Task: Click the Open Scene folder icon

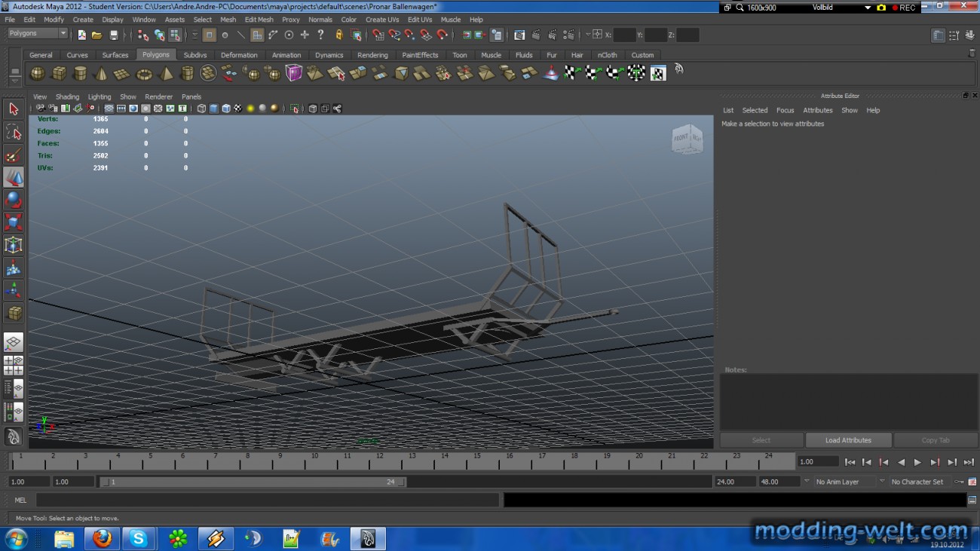Action: [x=97, y=35]
